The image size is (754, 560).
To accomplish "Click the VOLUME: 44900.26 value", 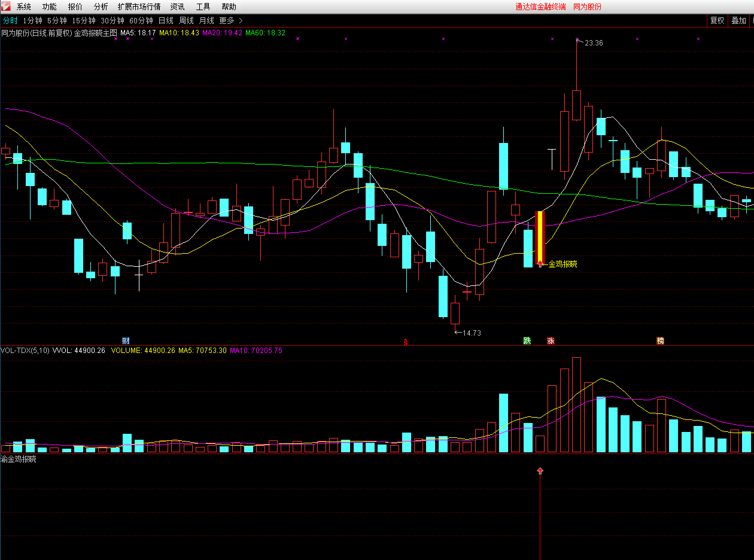I will pos(143,351).
